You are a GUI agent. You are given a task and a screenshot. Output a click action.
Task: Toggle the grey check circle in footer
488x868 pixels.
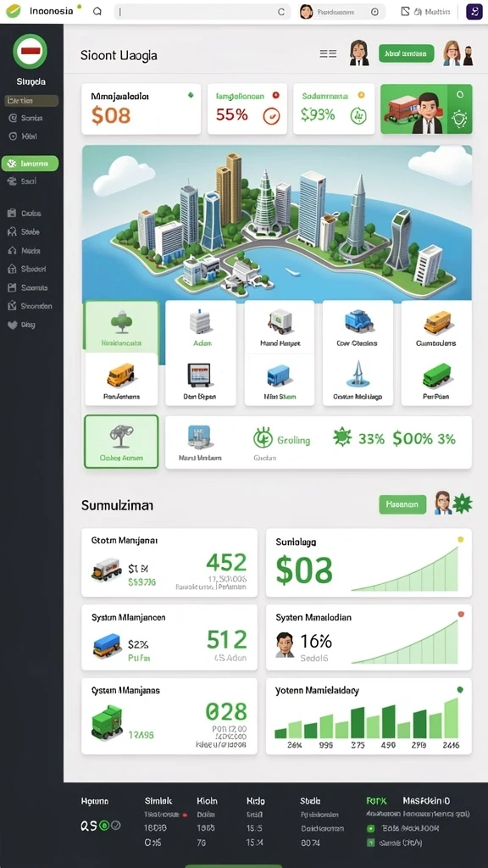pos(115,826)
